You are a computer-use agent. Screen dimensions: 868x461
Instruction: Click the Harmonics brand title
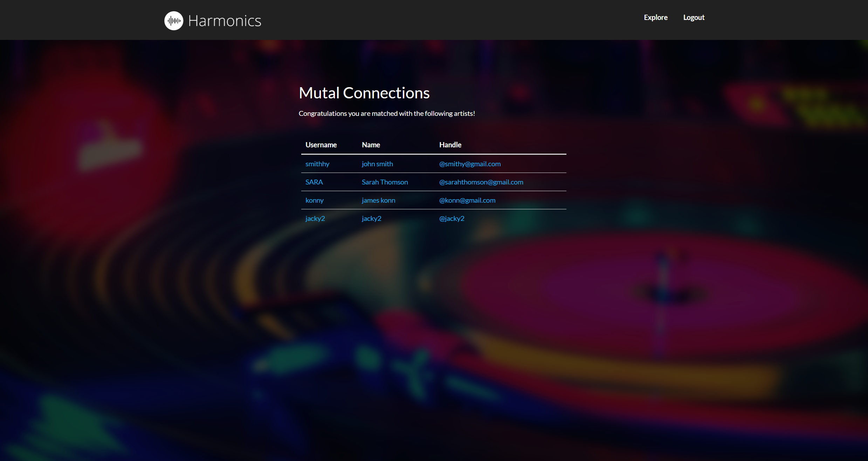point(225,21)
